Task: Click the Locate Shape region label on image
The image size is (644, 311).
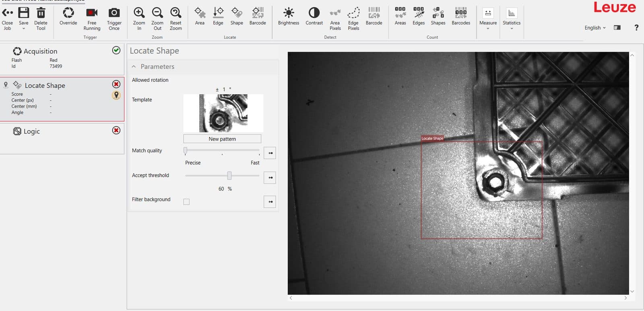Action: coord(432,138)
